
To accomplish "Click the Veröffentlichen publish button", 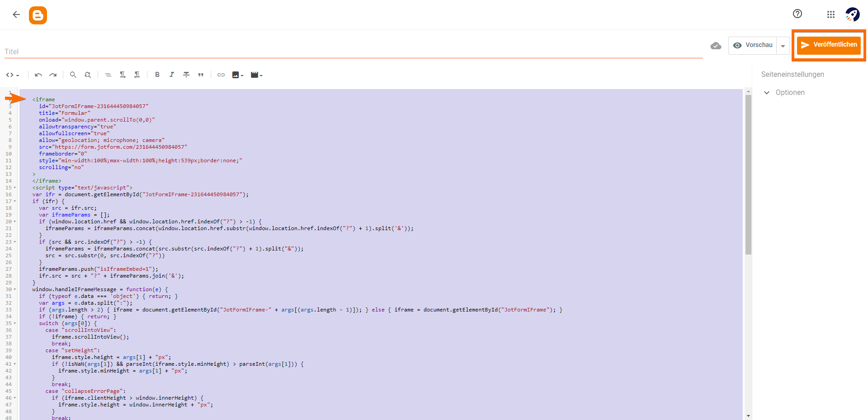I will (829, 45).
